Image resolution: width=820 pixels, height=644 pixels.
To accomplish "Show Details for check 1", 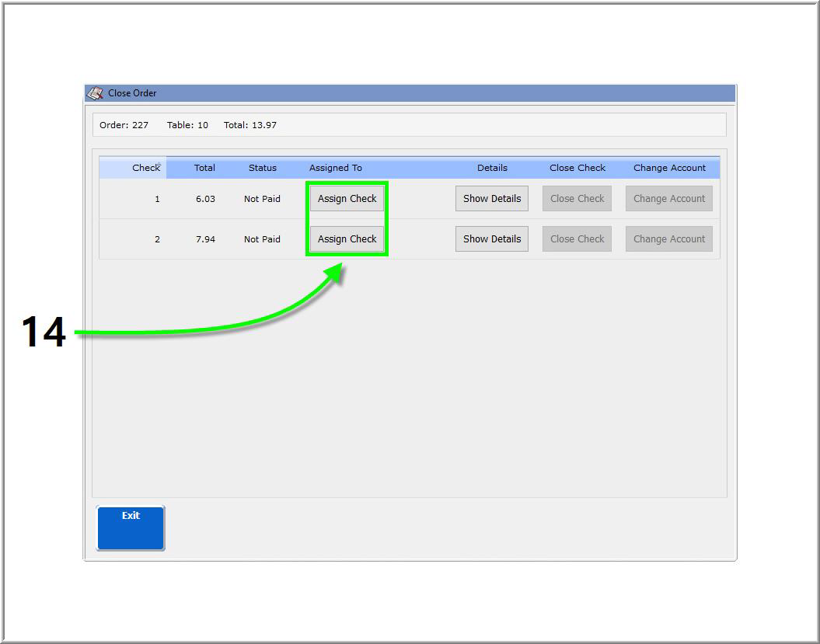I will point(491,199).
